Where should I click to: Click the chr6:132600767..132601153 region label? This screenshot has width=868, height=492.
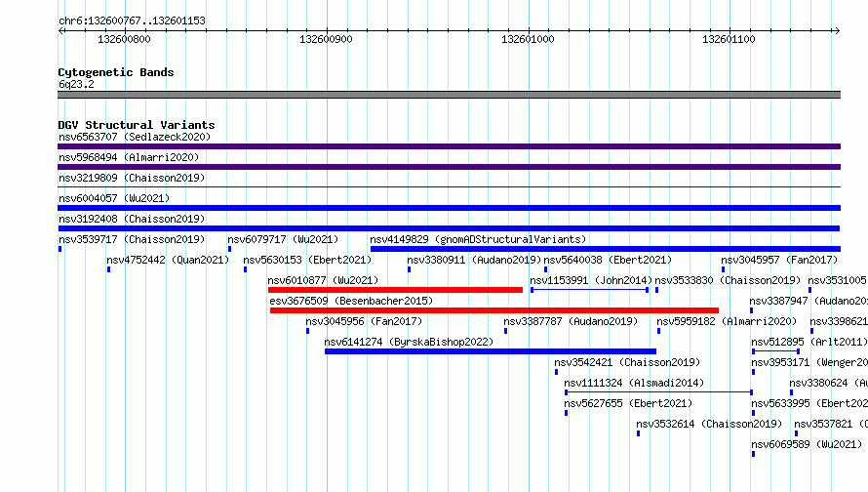coord(132,20)
